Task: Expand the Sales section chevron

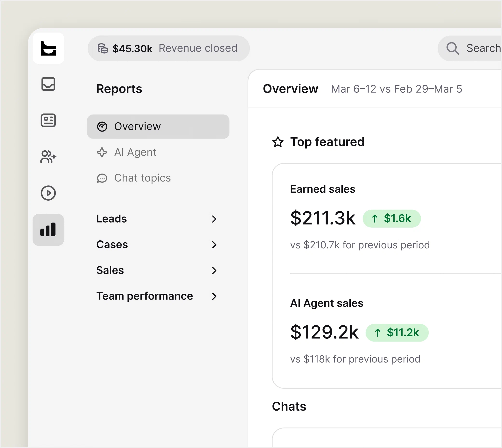Action: pyautogui.click(x=214, y=271)
